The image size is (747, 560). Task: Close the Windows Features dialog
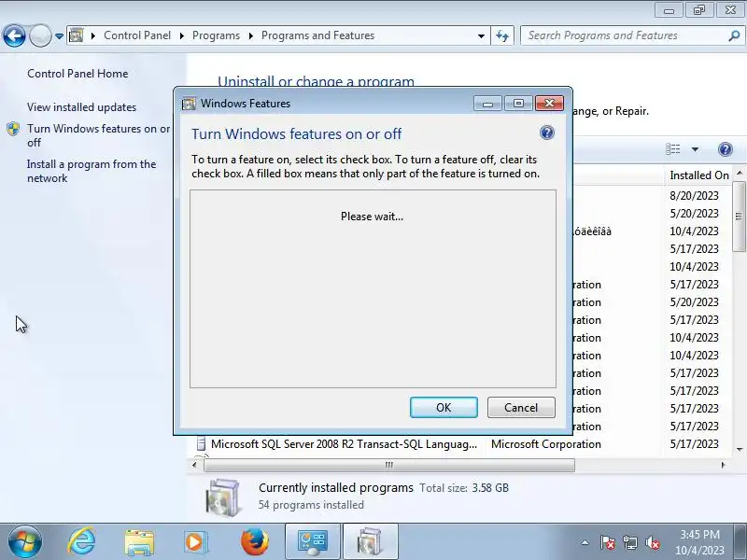coord(549,104)
